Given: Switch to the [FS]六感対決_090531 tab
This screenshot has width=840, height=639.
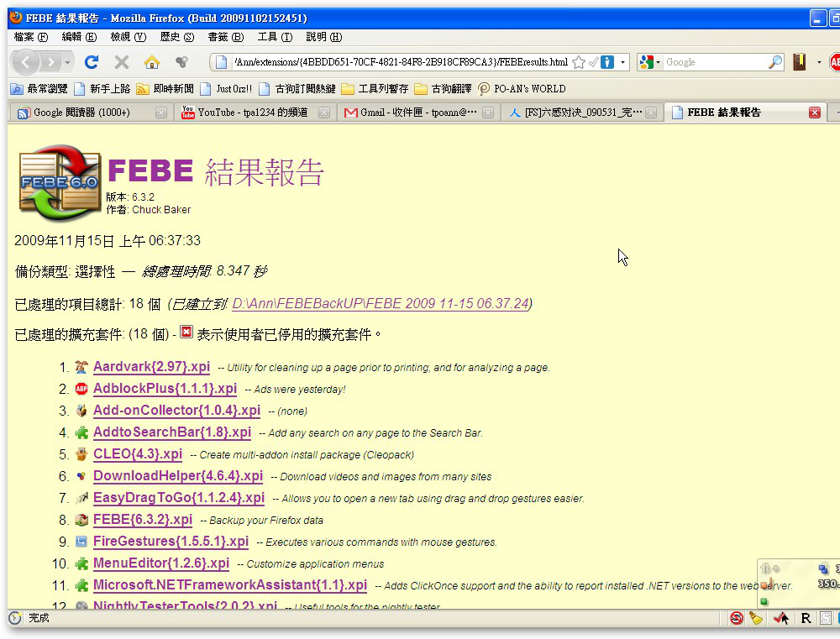Looking at the screenshot, I should coord(583,113).
